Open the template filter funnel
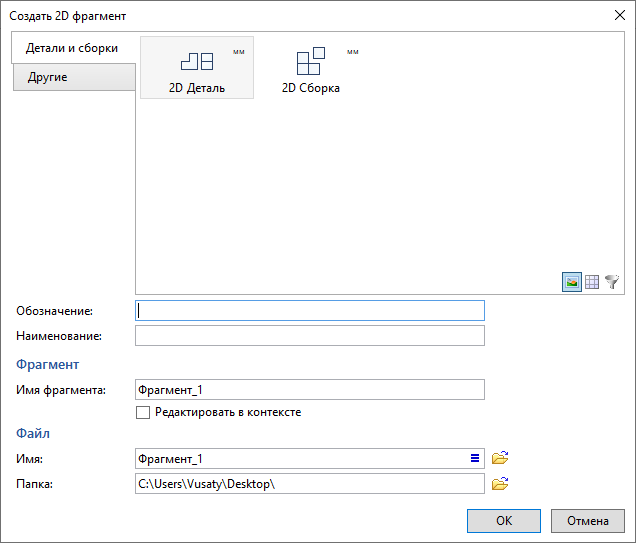The width and height of the screenshot is (636, 543). click(612, 283)
